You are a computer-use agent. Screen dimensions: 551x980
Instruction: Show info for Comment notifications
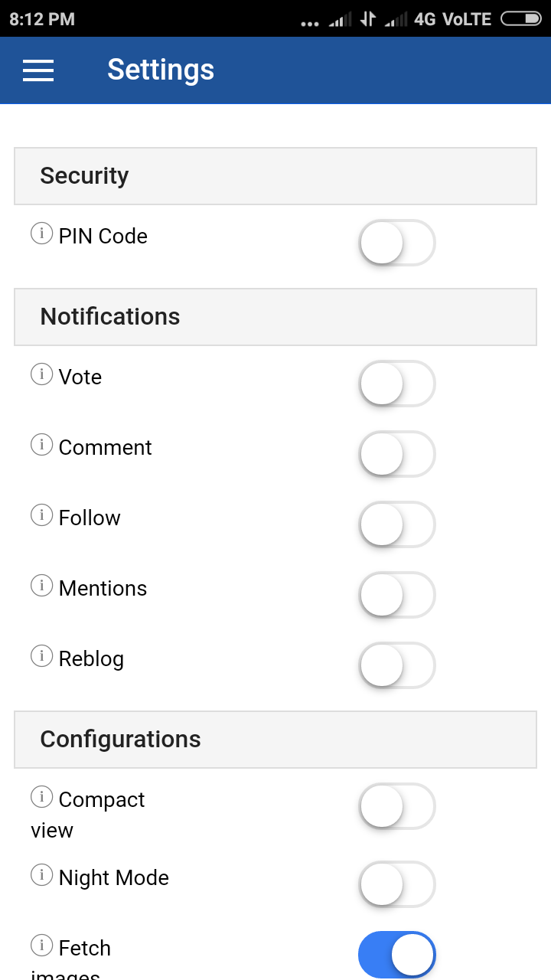41,445
